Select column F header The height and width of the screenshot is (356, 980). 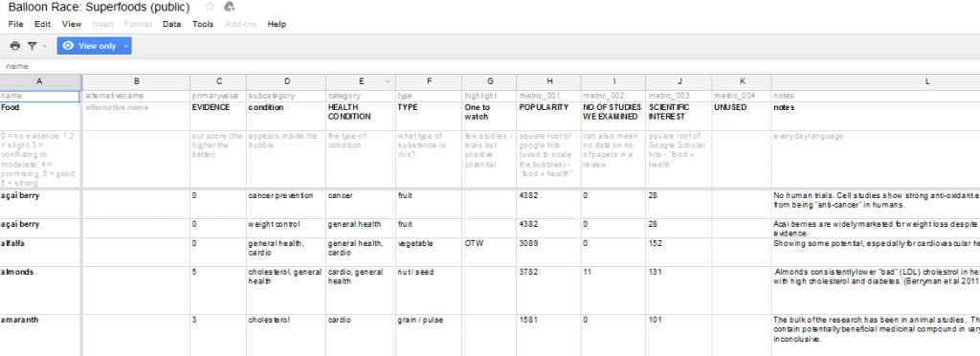[429, 81]
